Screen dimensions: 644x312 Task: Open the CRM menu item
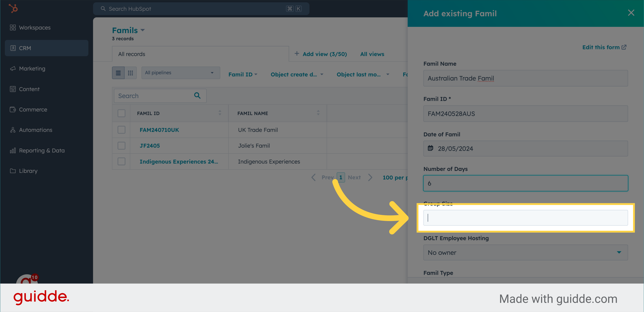(x=25, y=48)
